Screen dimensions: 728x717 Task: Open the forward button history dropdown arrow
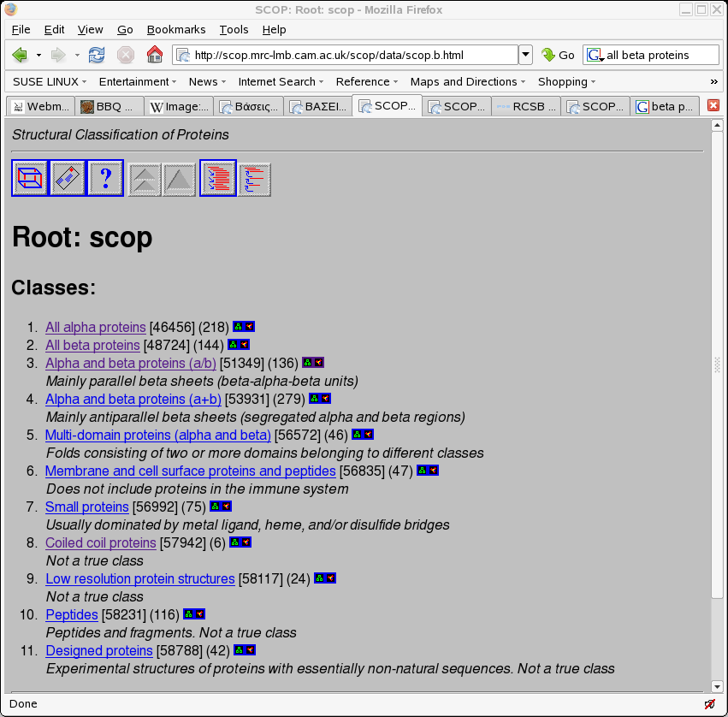click(77, 56)
